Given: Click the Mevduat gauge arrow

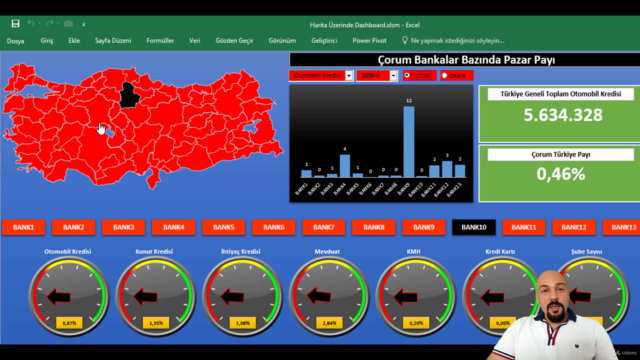Looking at the screenshot, I should [319, 296].
